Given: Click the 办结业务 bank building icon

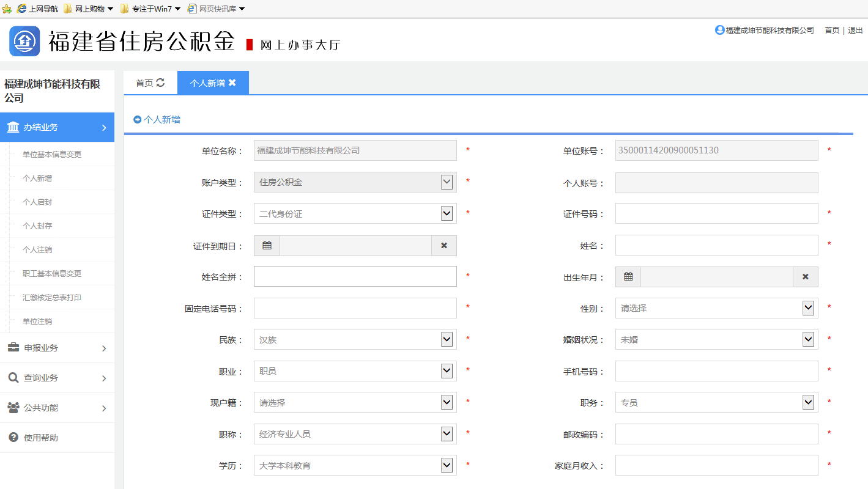Looking at the screenshot, I should coord(13,127).
